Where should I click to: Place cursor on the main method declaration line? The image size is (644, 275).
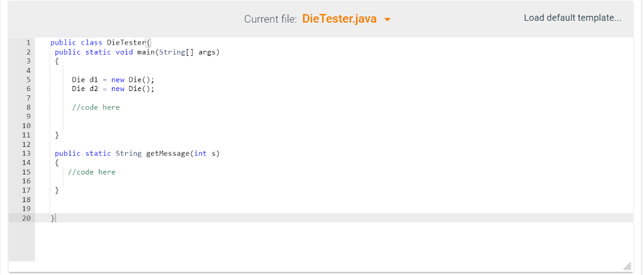(x=137, y=52)
